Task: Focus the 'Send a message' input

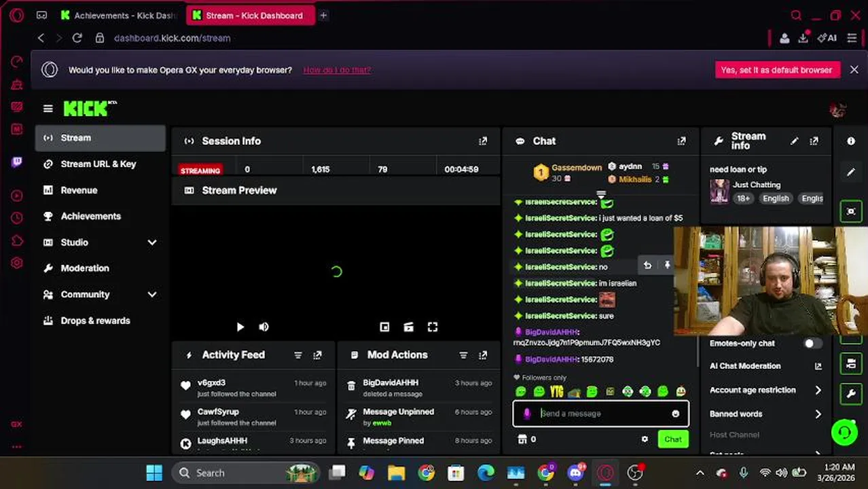Action: pyautogui.click(x=601, y=414)
